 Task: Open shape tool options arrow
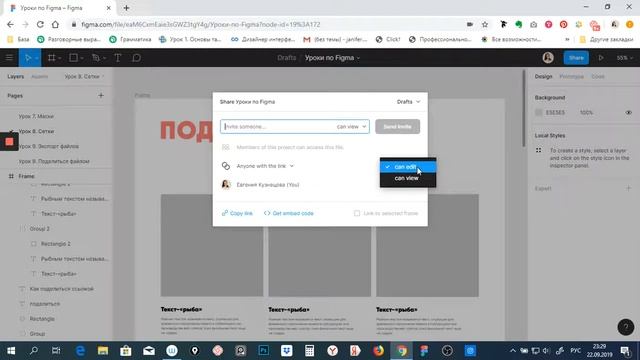click(x=82, y=58)
